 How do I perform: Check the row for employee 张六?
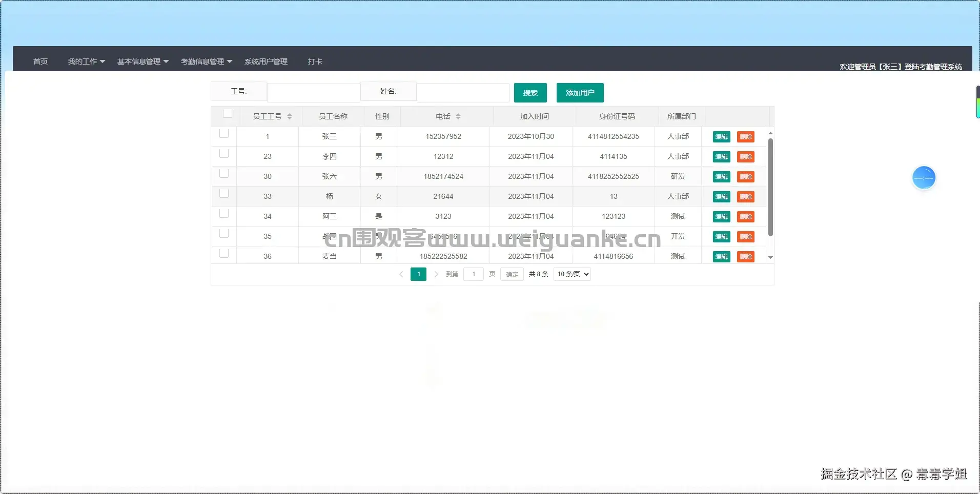(x=224, y=173)
